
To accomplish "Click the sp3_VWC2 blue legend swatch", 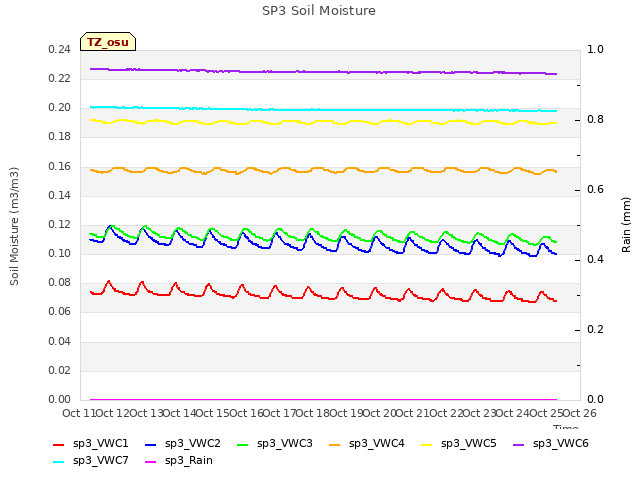I will click(151, 444).
